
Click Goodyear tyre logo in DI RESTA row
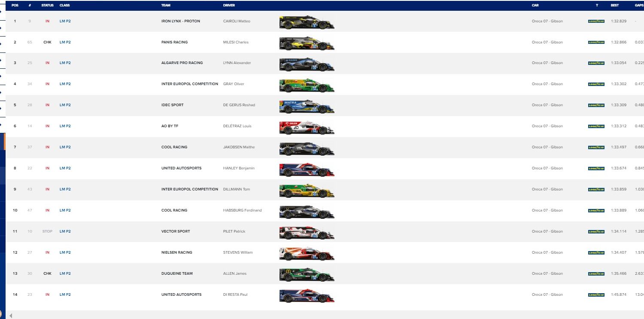point(596,295)
